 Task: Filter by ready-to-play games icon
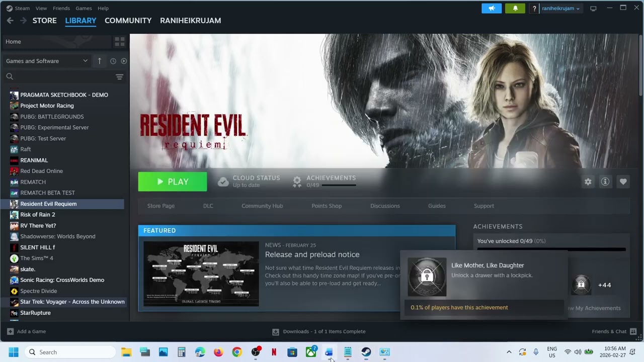124,61
